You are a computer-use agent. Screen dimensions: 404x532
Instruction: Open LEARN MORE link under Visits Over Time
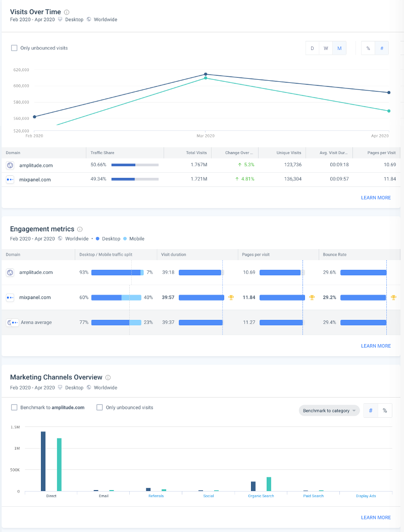pos(376,198)
